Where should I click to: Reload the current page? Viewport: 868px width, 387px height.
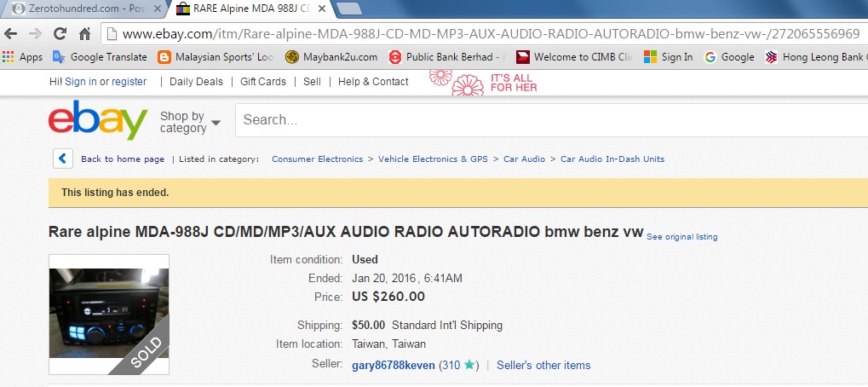60,35
